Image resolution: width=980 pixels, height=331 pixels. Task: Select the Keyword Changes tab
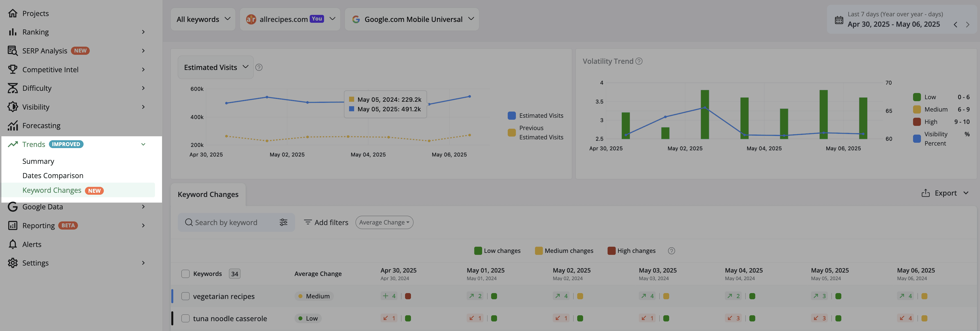(208, 194)
